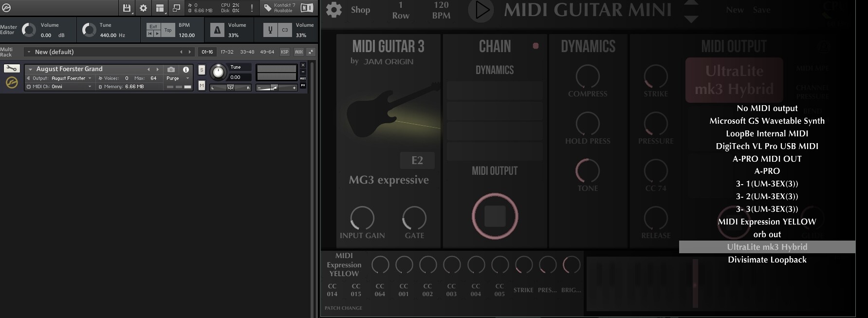The height and width of the screenshot is (318, 868).
Task: Open MIDI Guitar settings gear
Action: [334, 10]
